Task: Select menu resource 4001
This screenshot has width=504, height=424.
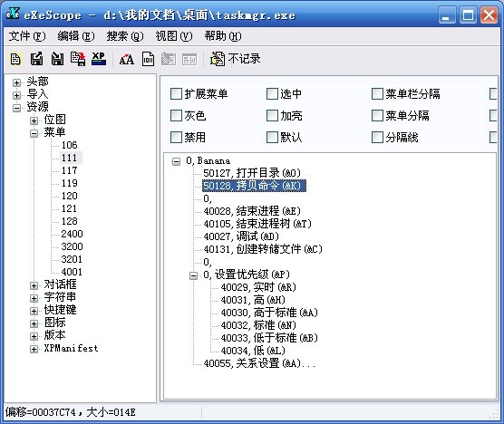Action: (x=72, y=272)
